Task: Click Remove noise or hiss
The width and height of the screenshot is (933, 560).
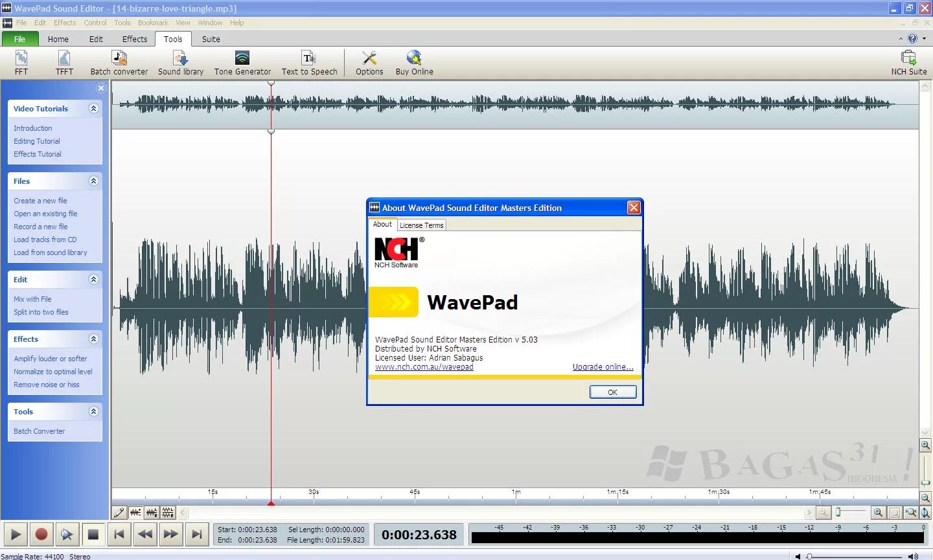Action: [x=47, y=385]
